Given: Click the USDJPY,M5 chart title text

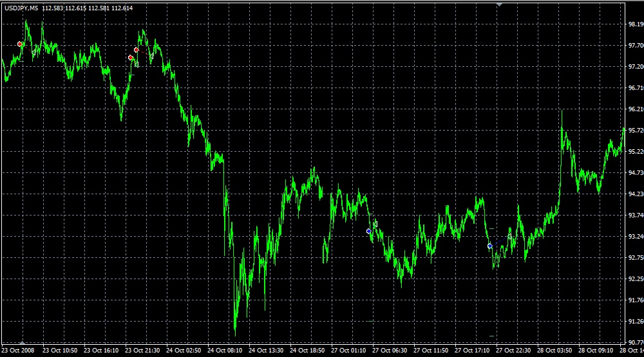Looking at the screenshot, I should [22, 8].
